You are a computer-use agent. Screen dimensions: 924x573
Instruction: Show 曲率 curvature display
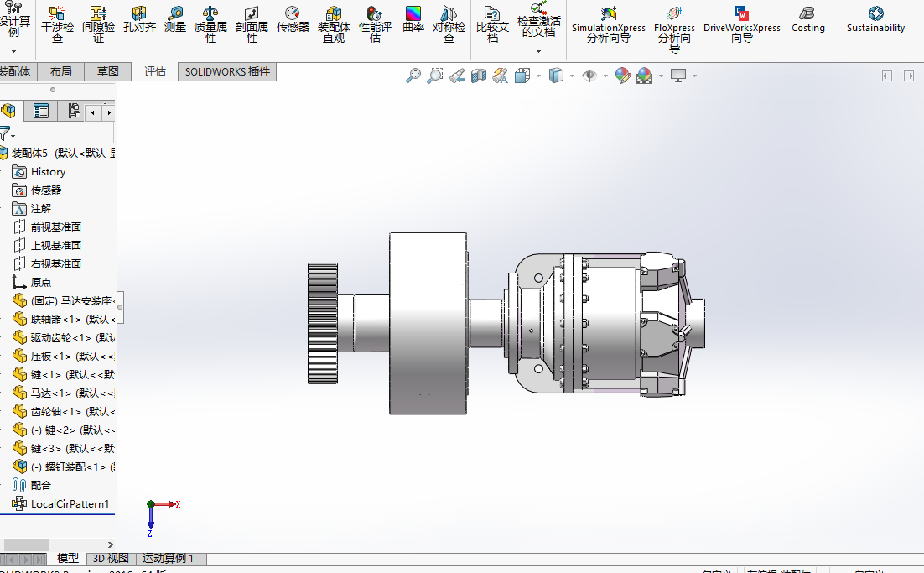[413, 19]
